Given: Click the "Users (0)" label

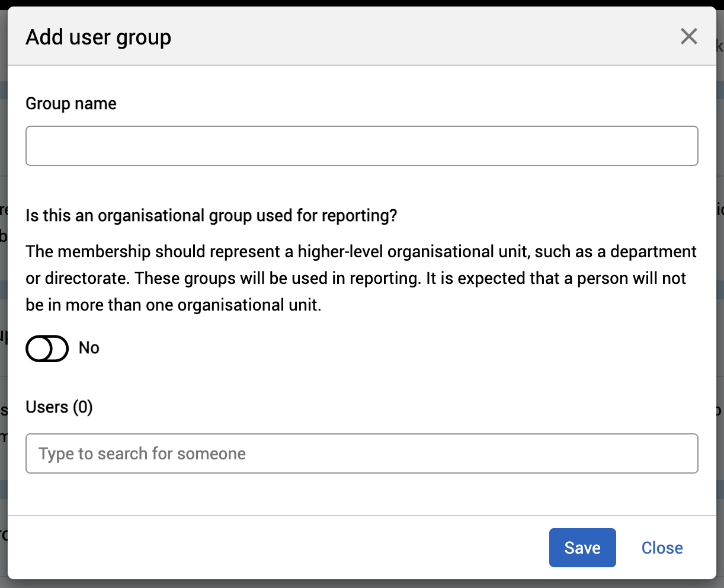Looking at the screenshot, I should point(59,407).
